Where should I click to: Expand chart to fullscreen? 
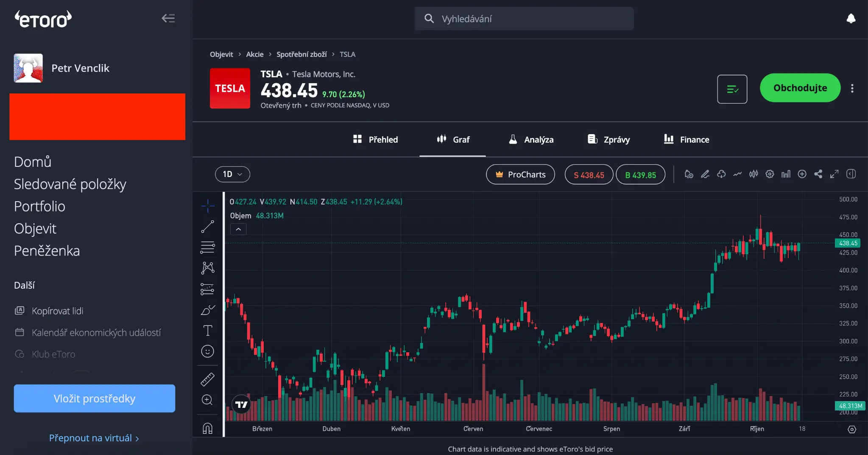click(x=835, y=174)
